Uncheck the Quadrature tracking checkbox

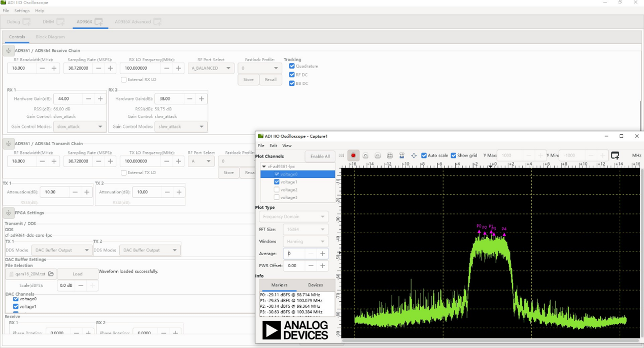[292, 66]
